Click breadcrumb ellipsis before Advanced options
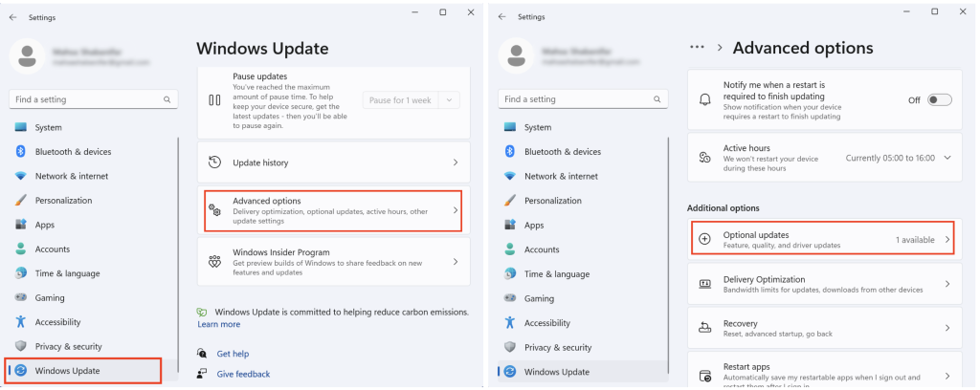This screenshot has height=390, width=980. pyautogui.click(x=697, y=48)
